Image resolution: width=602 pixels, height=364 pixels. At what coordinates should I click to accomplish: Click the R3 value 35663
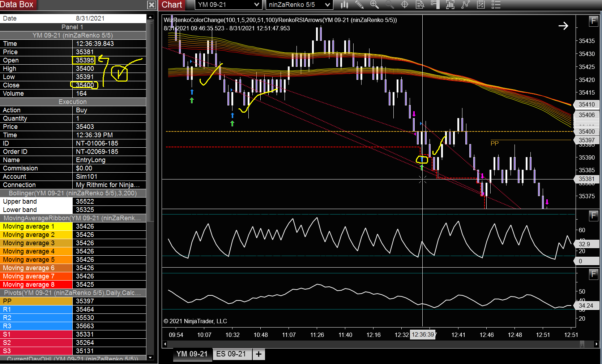tap(85, 326)
